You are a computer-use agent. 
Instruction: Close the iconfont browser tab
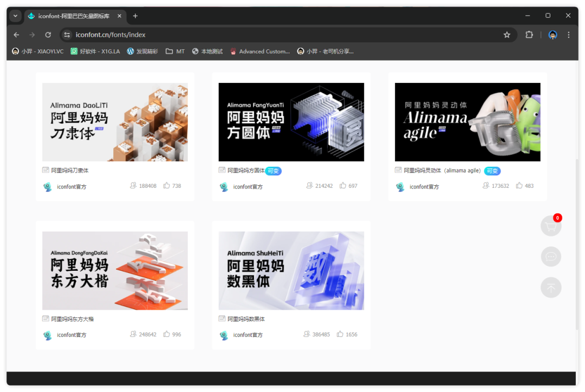pos(119,16)
